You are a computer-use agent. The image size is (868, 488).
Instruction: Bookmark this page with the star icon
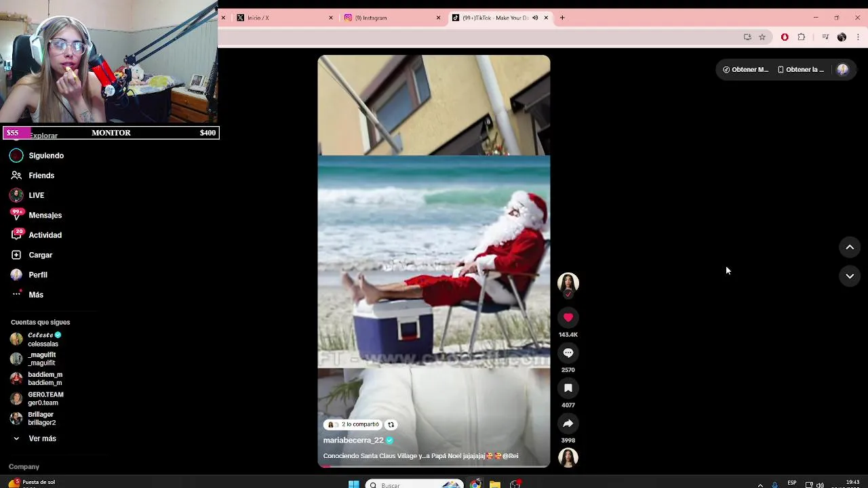[x=762, y=37]
